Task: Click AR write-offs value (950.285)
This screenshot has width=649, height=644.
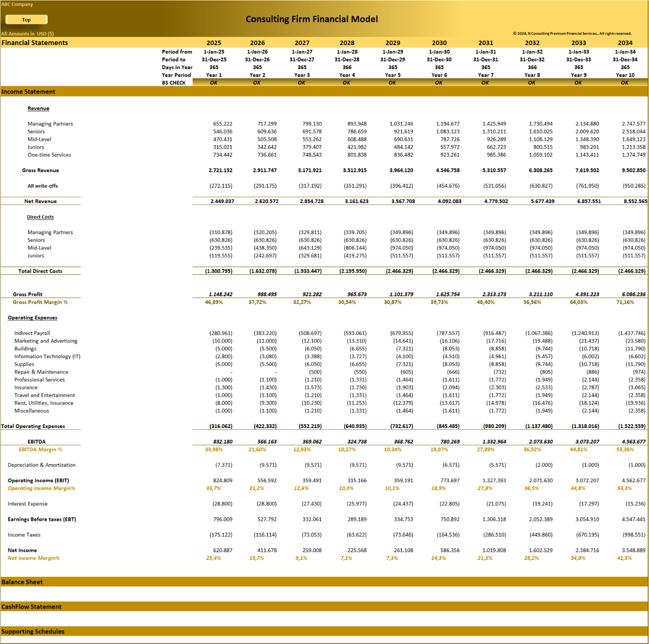Action: [x=634, y=186]
